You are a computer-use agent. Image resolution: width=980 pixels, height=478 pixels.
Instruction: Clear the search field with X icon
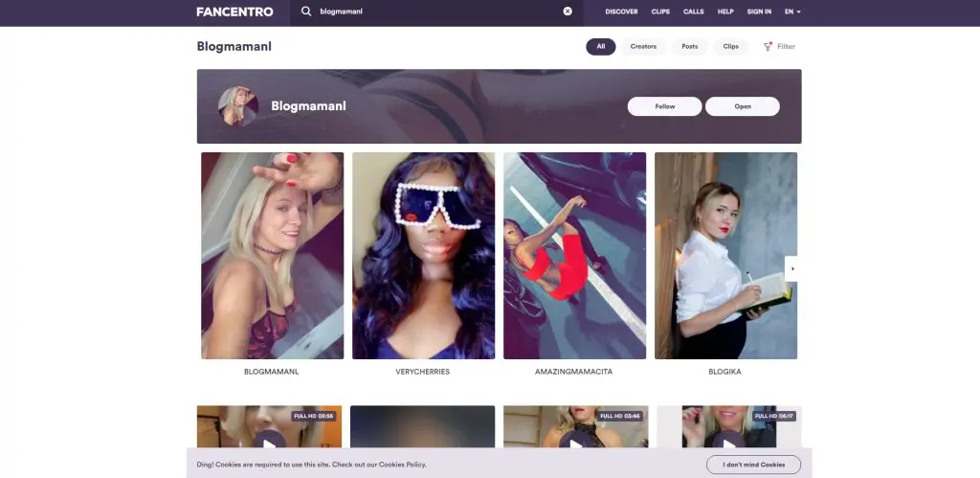click(568, 11)
